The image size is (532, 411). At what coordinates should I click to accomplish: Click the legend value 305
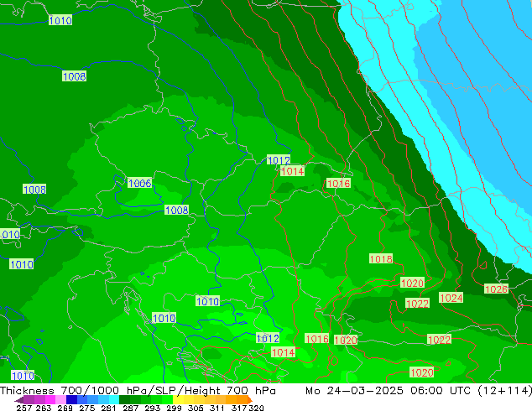pyautogui.click(x=196, y=408)
